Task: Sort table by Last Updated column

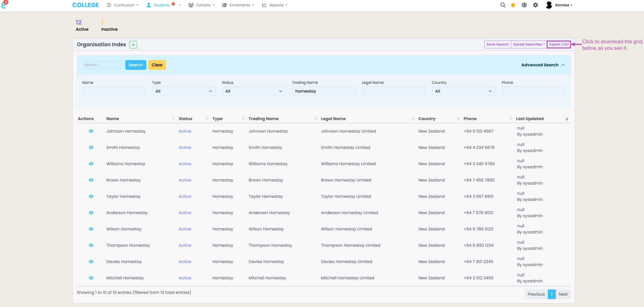Action: coord(530,119)
